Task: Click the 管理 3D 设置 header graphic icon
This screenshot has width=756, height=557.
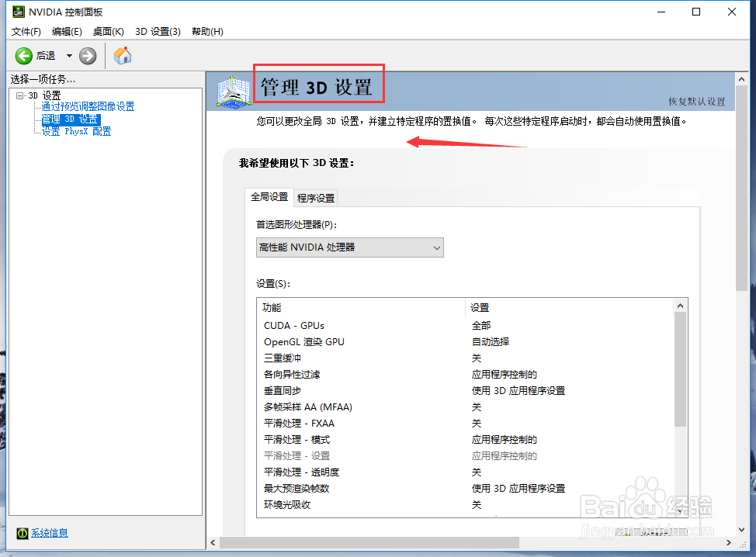Action: click(x=234, y=91)
